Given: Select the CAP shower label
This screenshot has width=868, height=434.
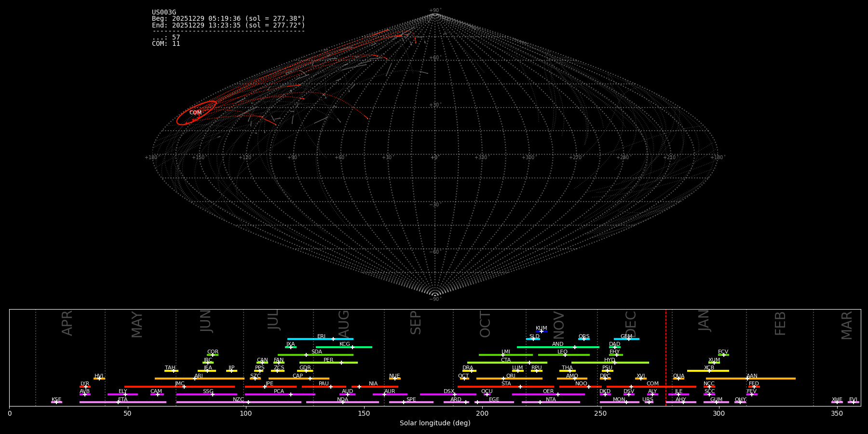Looking at the screenshot, I should [x=298, y=376].
